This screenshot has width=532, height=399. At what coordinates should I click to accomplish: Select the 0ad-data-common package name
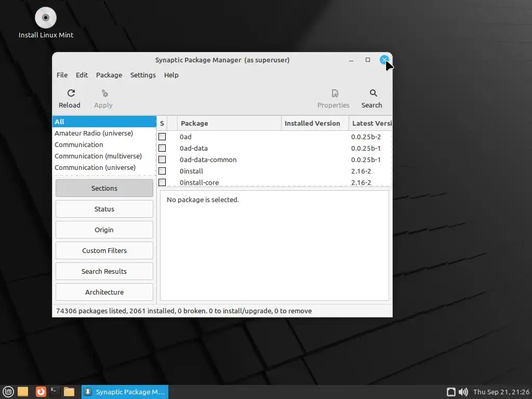[x=208, y=159]
